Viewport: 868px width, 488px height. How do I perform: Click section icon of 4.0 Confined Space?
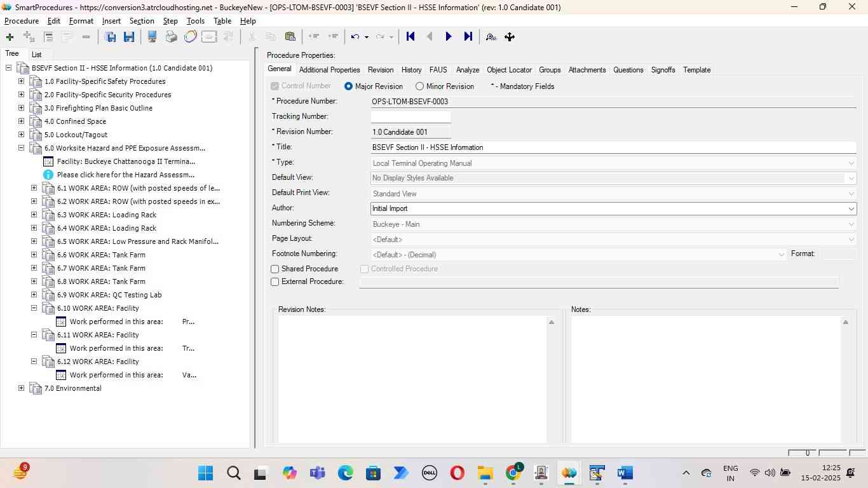[36, 121]
